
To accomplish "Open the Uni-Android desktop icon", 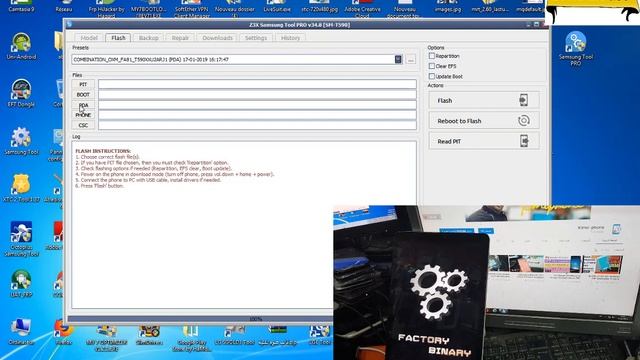I will pyautogui.click(x=21, y=46).
